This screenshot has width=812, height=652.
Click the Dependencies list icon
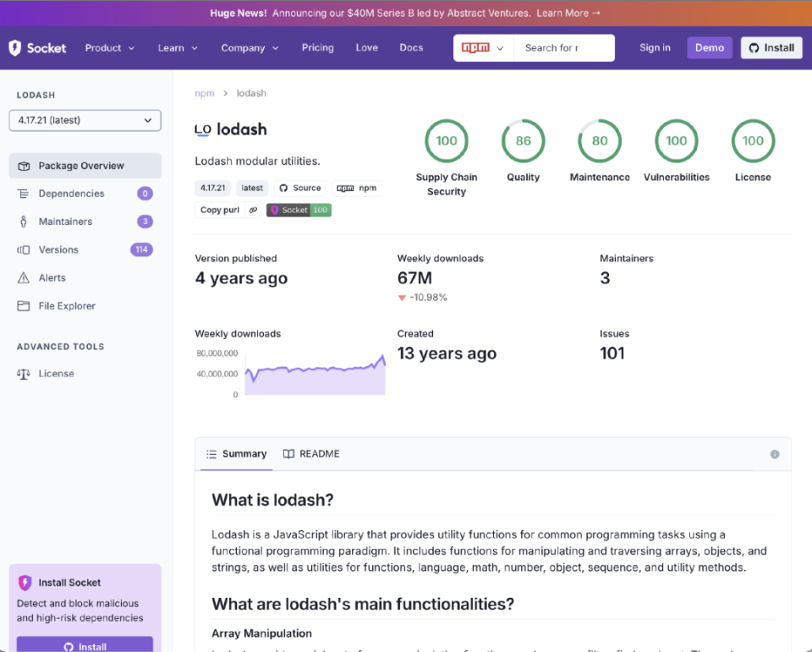tap(24, 194)
